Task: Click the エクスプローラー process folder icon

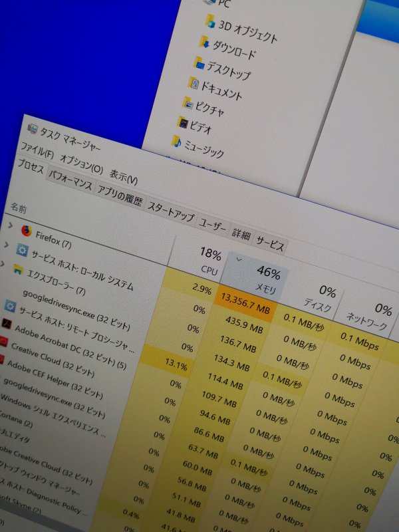Action: coord(18,270)
